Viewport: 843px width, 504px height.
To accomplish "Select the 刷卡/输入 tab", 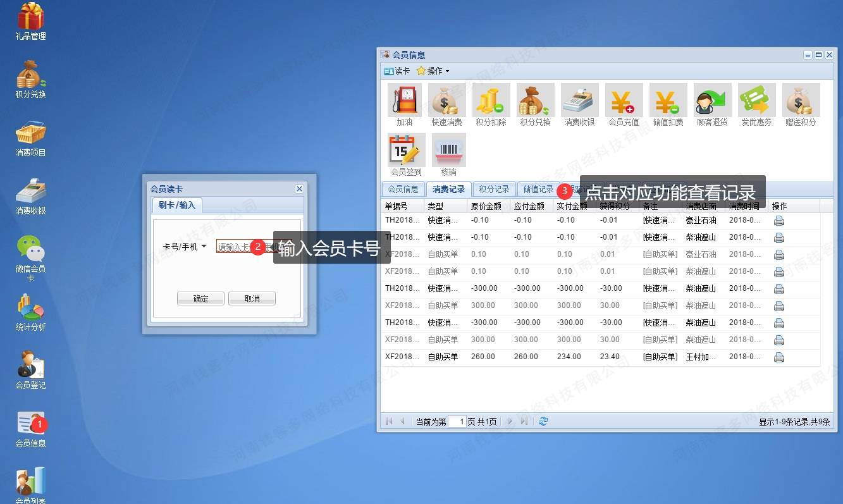I will click(x=177, y=205).
